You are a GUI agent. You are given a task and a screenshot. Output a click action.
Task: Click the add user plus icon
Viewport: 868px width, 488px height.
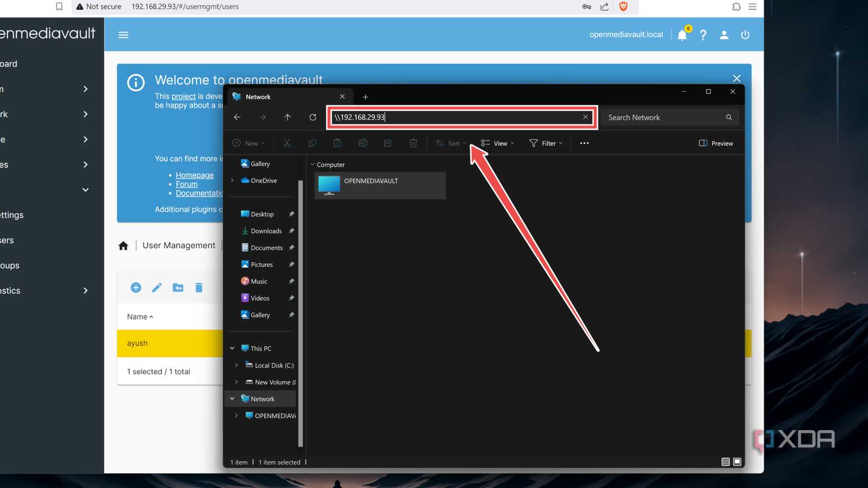[x=136, y=288]
